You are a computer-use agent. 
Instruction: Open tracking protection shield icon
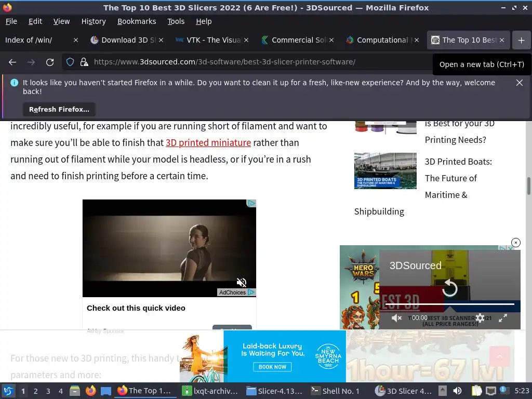pyautogui.click(x=70, y=62)
